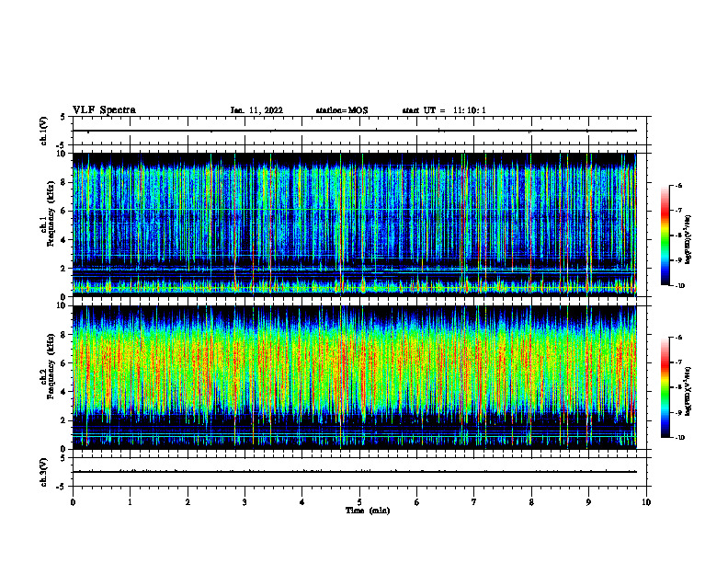The width and height of the screenshot is (728, 563).
Task: Click the "VLF Spectra" plot title
Action: [104, 110]
